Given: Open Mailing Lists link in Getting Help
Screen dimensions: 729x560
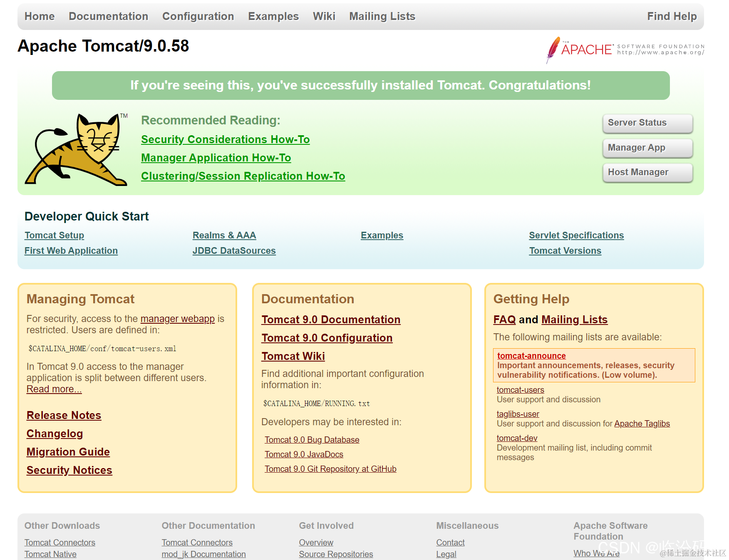Looking at the screenshot, I should click(574, 320).
